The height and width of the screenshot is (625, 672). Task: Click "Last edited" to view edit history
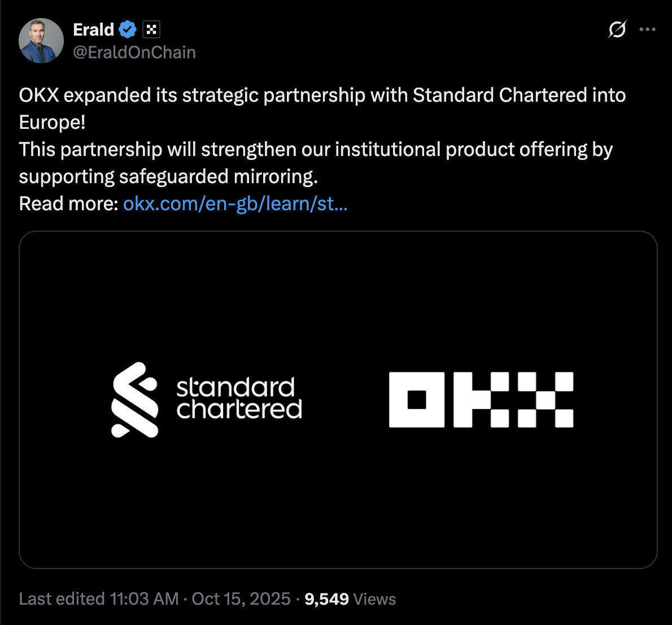62,599
